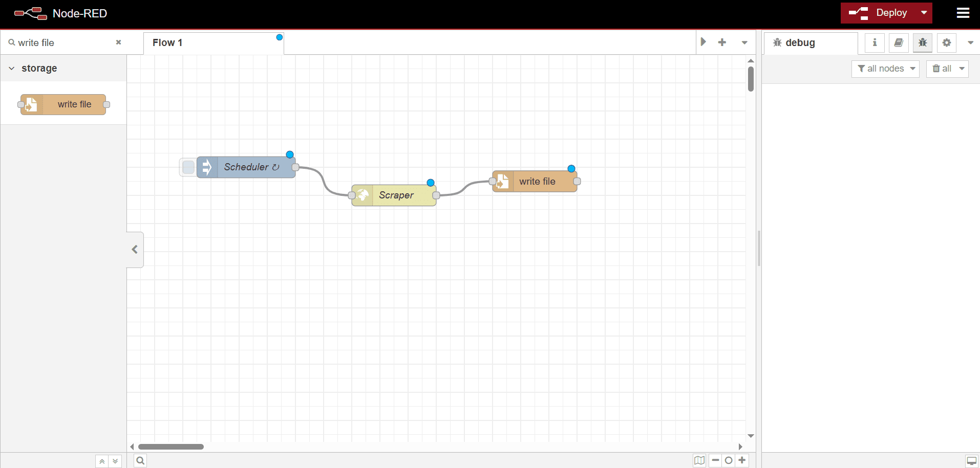Show the help book sidebar panel
980x468 pixels.
click(x=899, y=42)
